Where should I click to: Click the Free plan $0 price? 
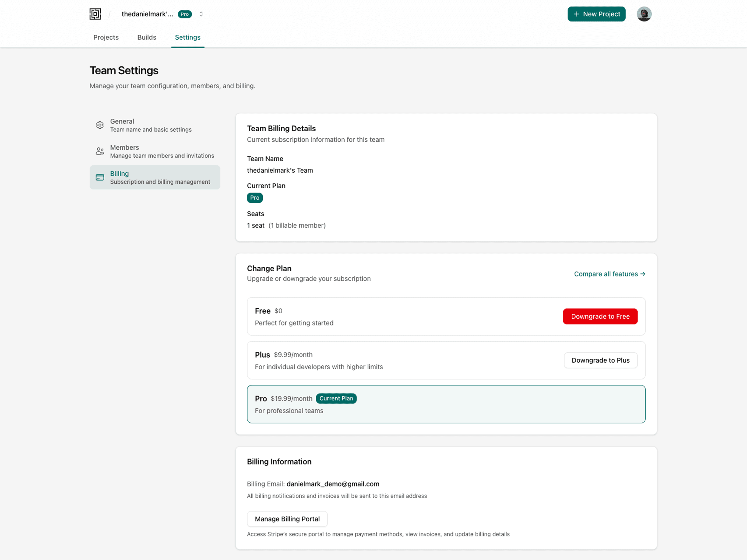278,311
